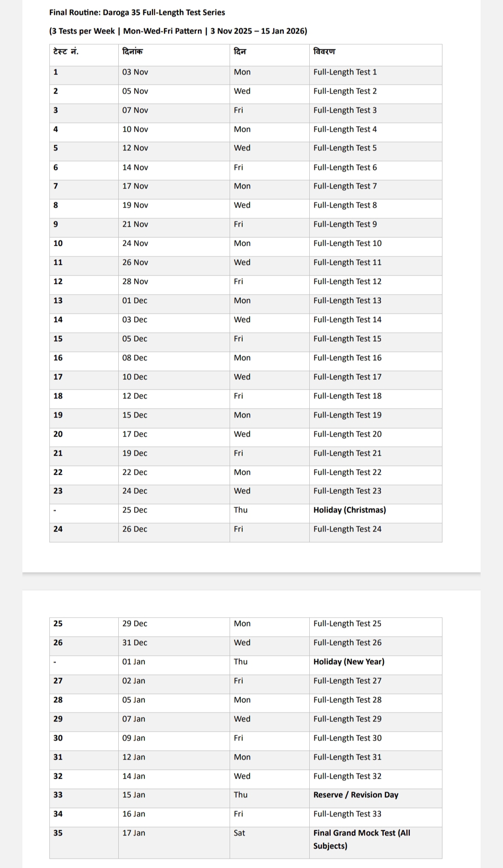Select the 'Final Grand Mock Test' cell
The width and height of the screenshot is (503, 868).
tap(361, 839)
